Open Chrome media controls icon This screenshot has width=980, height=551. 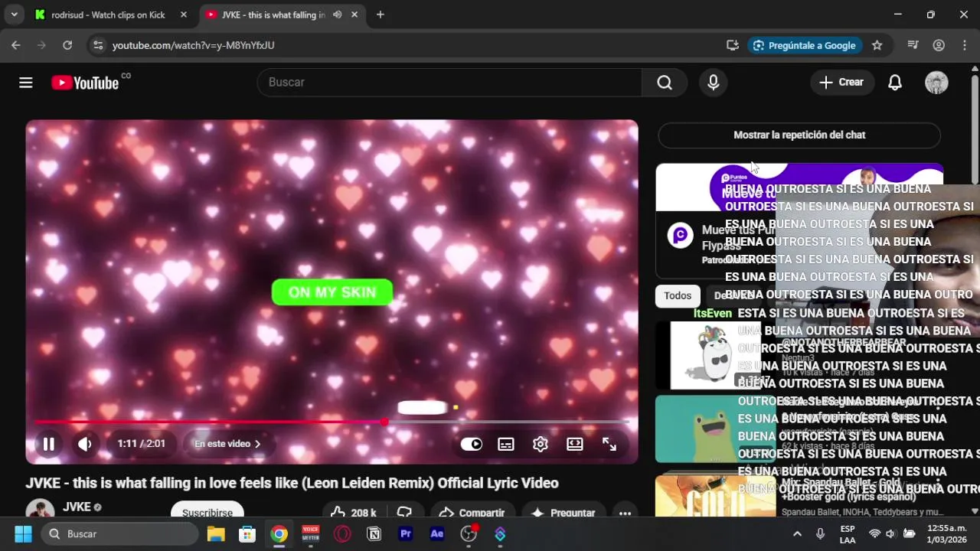913,45
